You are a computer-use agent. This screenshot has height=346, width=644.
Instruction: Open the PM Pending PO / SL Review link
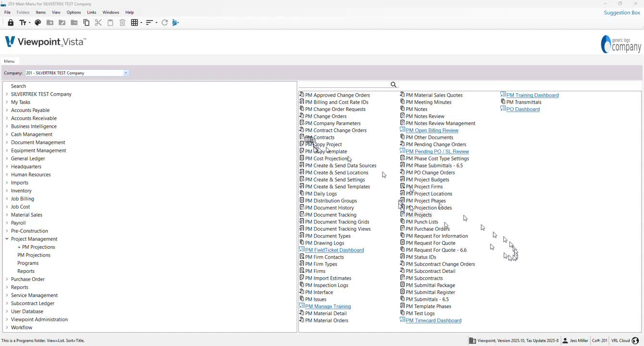tap(437, 151)
